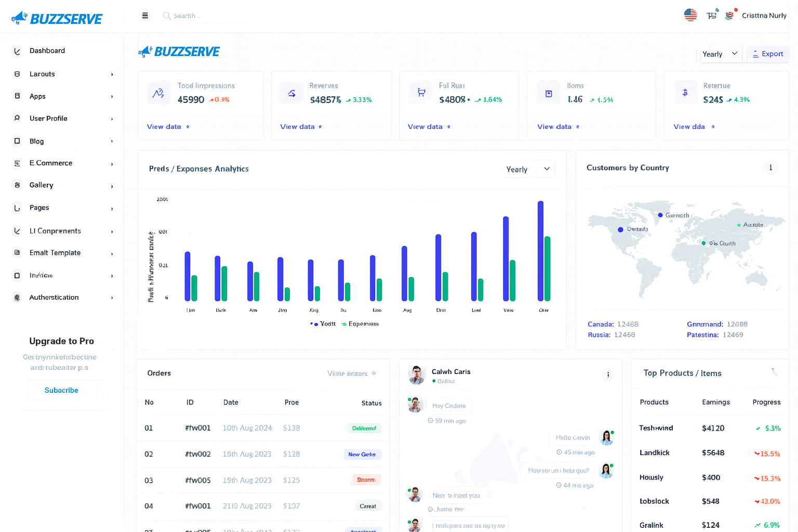Click the notification icon beside Cristtna Nurly
This screenshot has height=532, width=798.
pyautogui.click(x=730, y=15)
